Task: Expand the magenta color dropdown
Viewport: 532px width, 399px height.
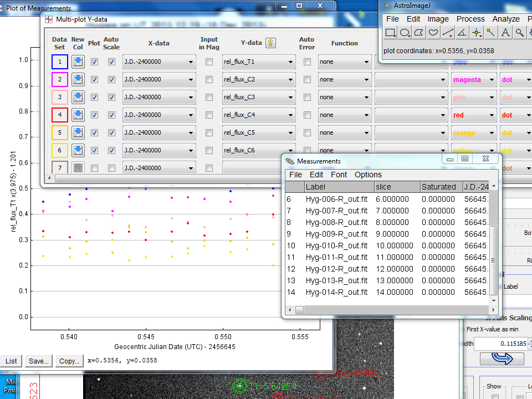Action: pyautogui.click(x=473, y=80)
